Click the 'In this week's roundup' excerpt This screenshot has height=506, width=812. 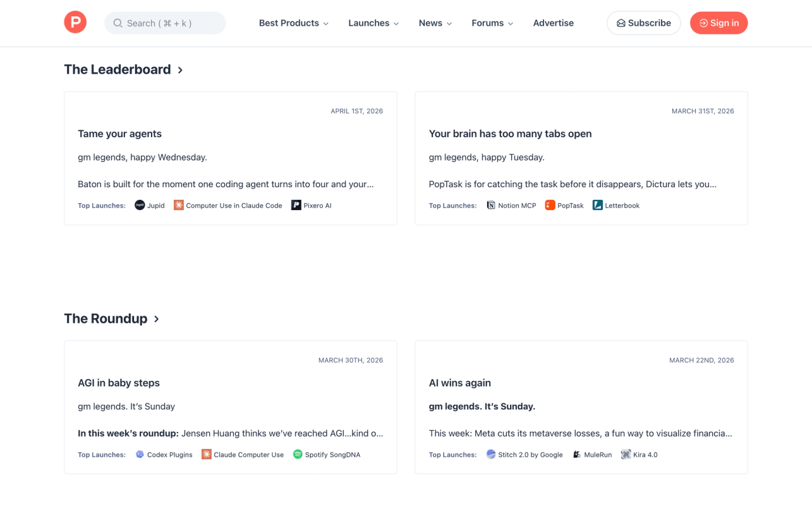pos(231,433)
